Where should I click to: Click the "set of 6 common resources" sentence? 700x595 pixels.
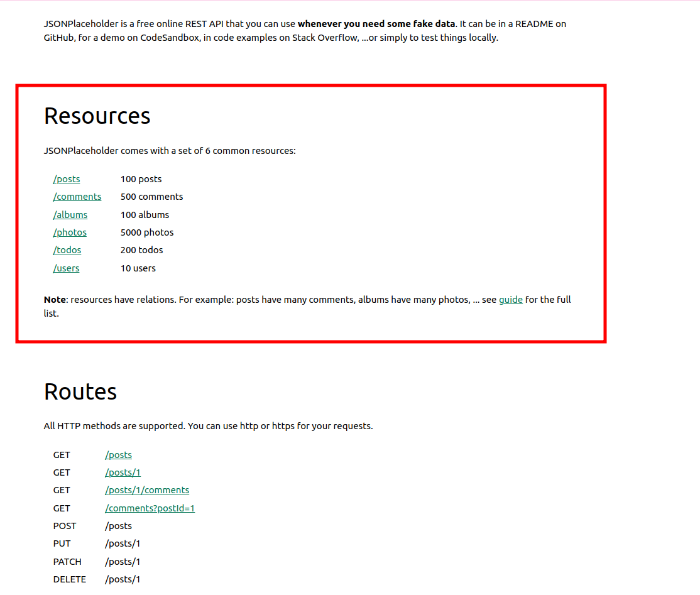point(170,151)
